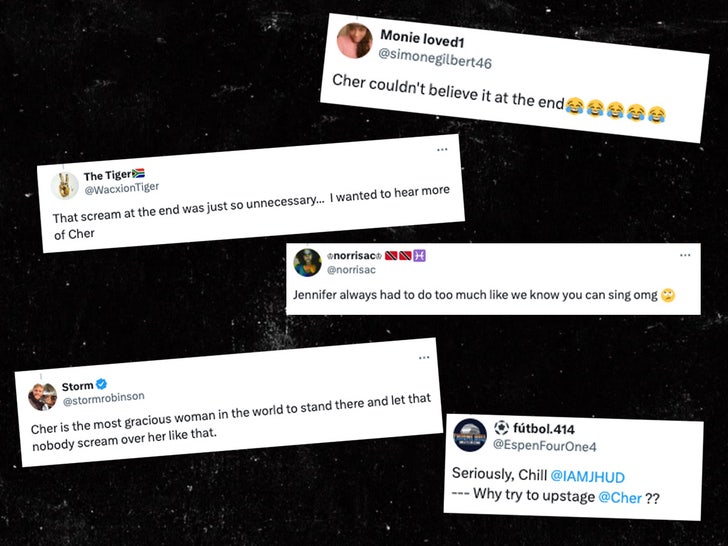This screenshot has width=728, height=546.
Task: Open Storm's profile photo
Action: 42,397
